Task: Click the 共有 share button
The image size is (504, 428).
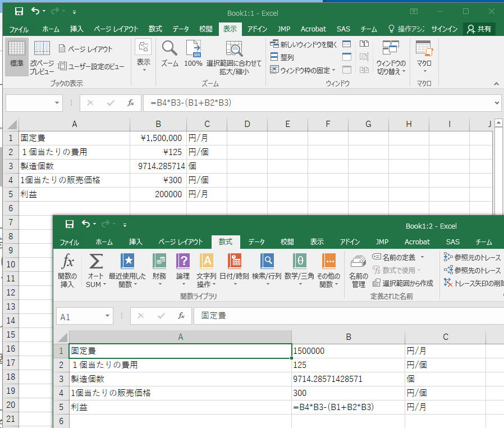Action: tap(479, 29)
